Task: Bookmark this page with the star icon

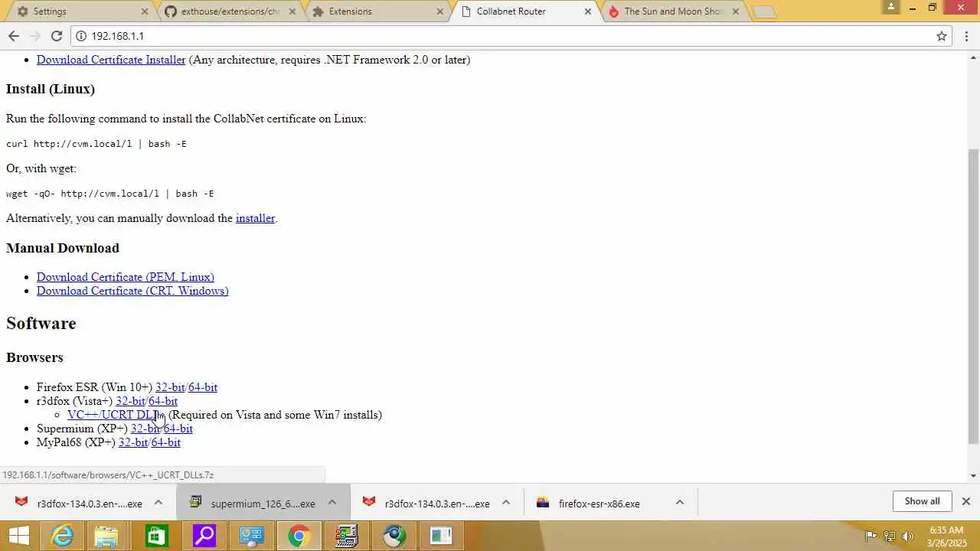Action: pos(942,36)
